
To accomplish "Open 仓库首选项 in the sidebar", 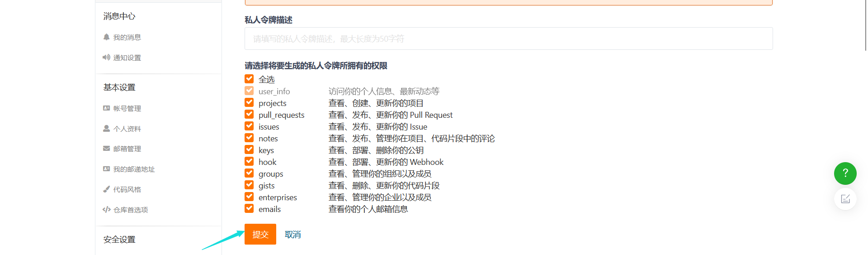I will pos(131,210).
